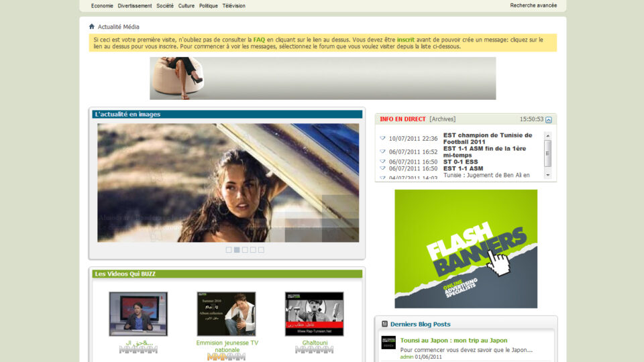Viewport: 644px width, 362px height.
Task: Click the news ticker scrollbar thumb
Action: [x=547, y=154]
